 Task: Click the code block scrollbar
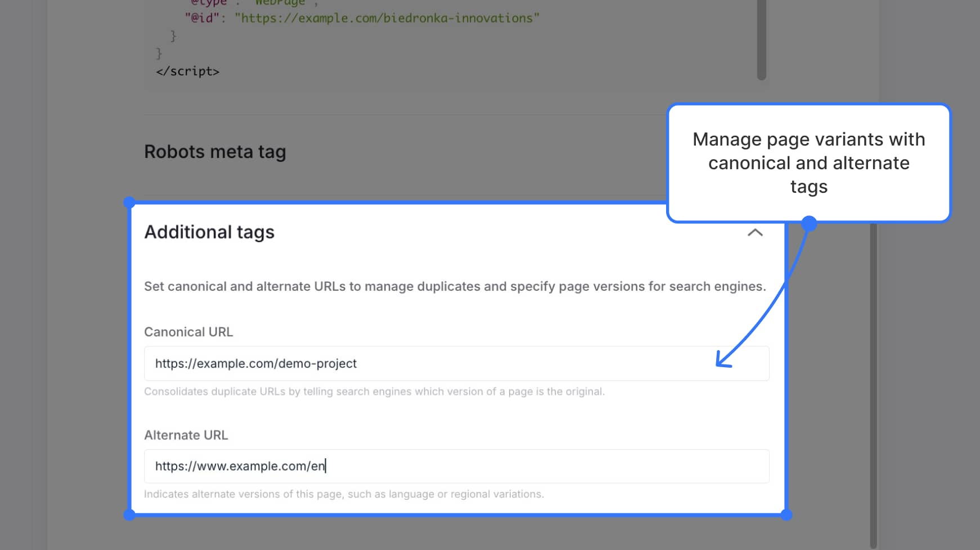tap(761, 39)
